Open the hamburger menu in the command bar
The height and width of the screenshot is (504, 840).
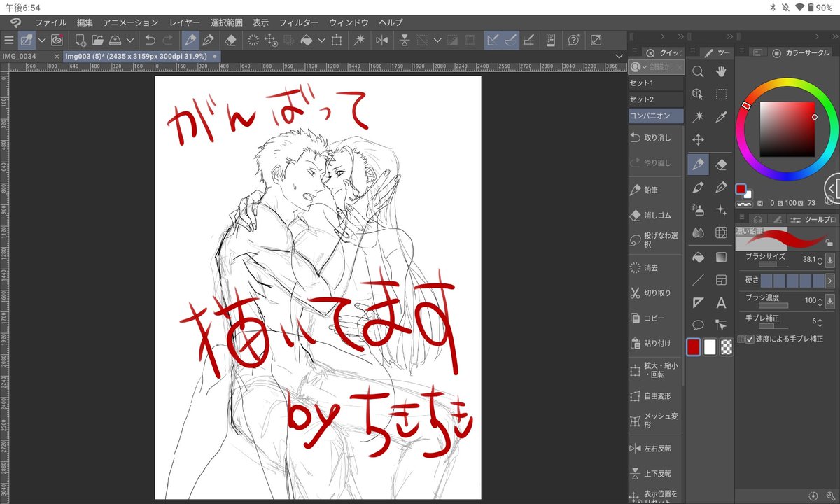click(9, 40)
